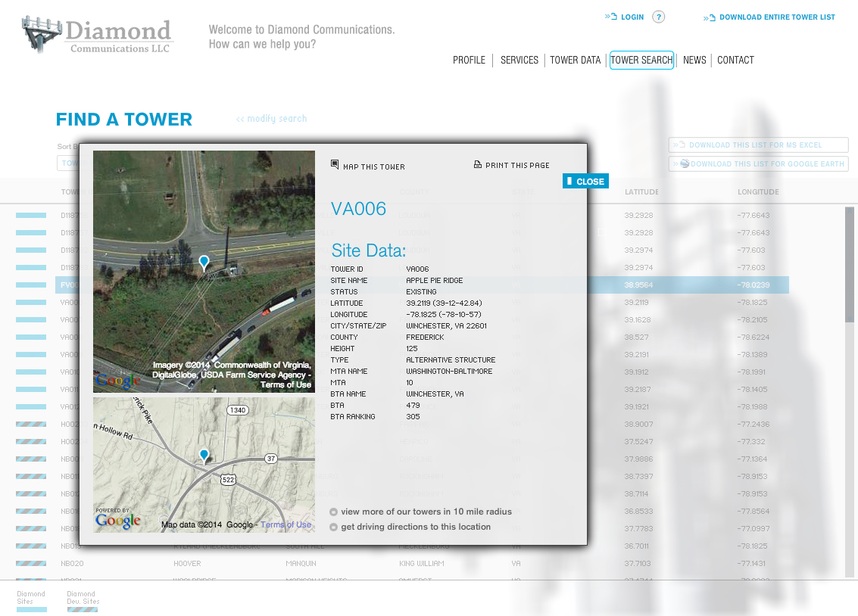The width and height of the screenshot is (858, 616).
Task: Click the WASHINGTON-BALTIMORE MTA name
Action: click(449, 371)
